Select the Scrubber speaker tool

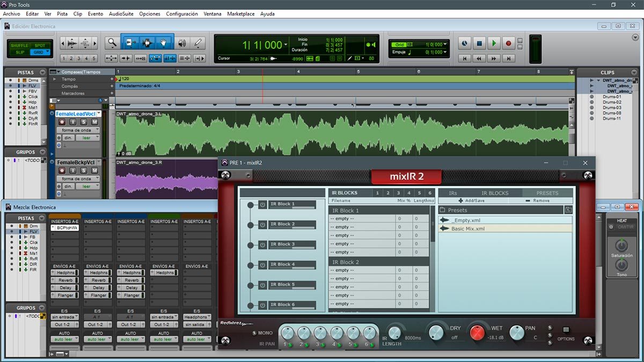pyautogui.click(x=181, y=43)
